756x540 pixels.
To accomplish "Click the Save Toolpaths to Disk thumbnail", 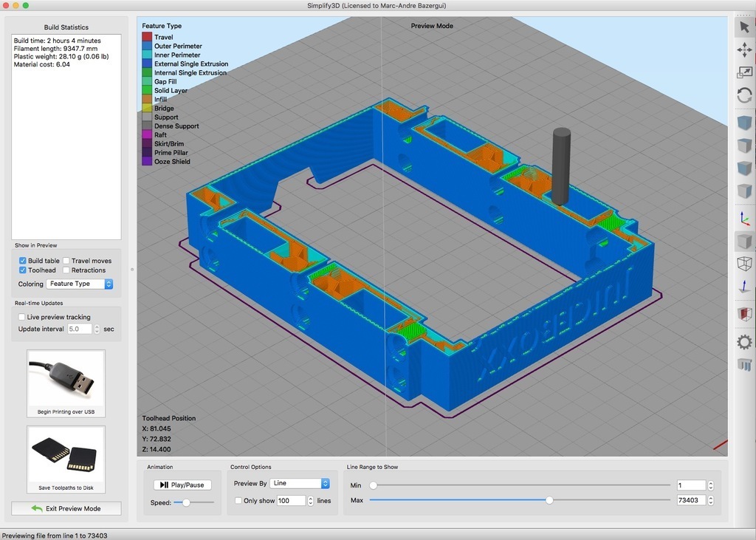I will pyautogui.click(x=66, y=459).
